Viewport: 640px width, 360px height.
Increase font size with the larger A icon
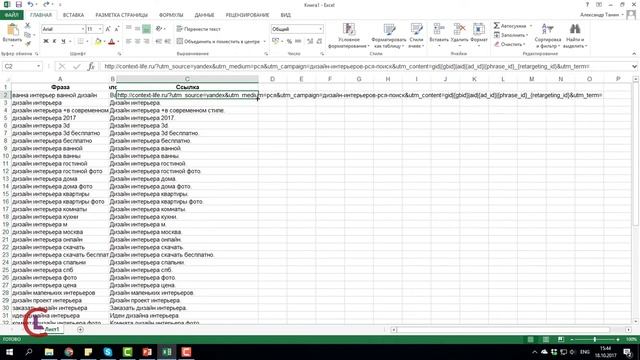coord(108,29)
